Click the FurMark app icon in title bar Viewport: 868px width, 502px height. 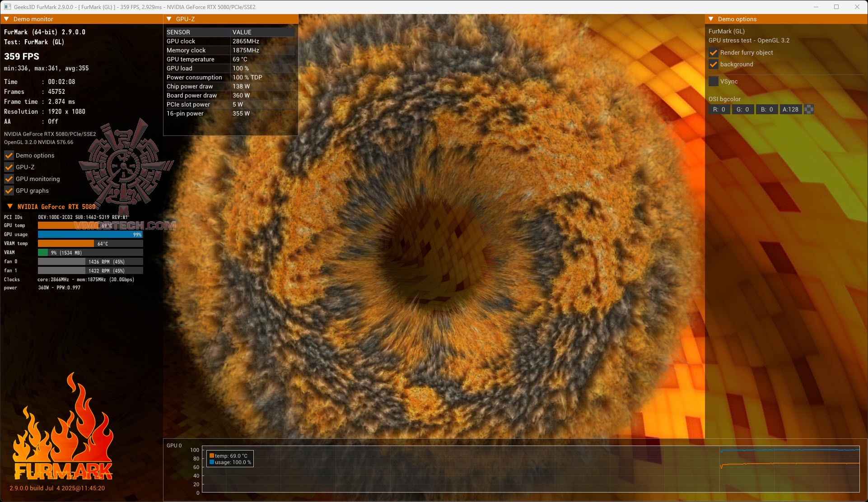(x=7, y=7)
